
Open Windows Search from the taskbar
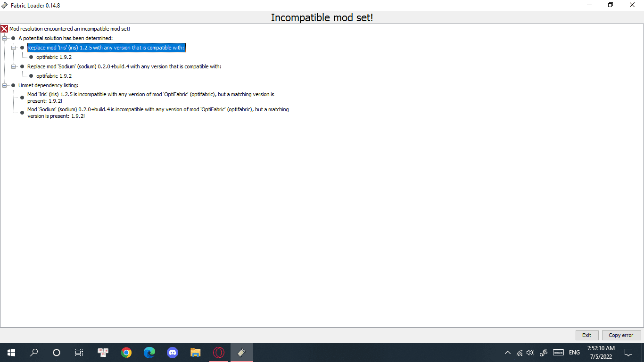coord(34,353)
